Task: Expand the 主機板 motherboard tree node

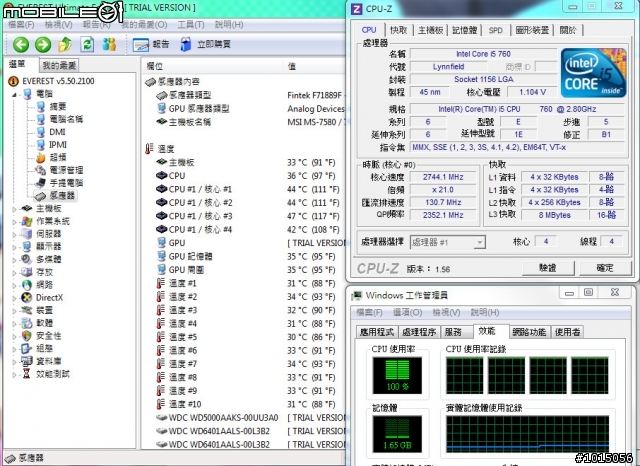Action: (x=14, y=208)
